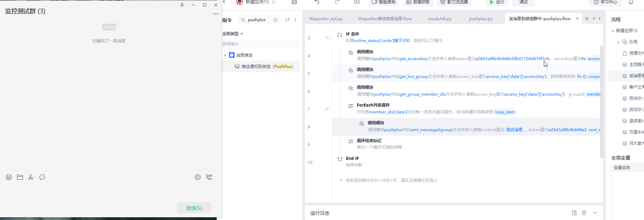The image size is (644, 220).
Task: Collapse the 消息推送 tree node
Action: [x=225, y=55]
